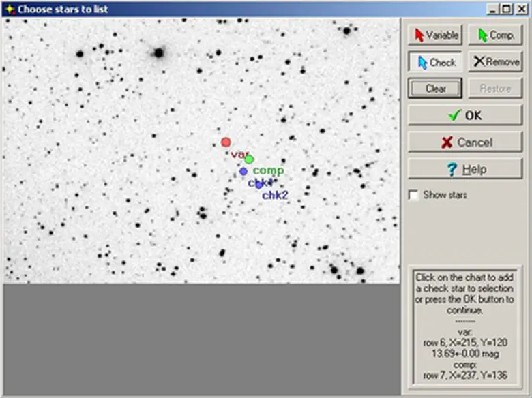
Task: Close the Choose stars to list window
Action: [x=520, y=9]
